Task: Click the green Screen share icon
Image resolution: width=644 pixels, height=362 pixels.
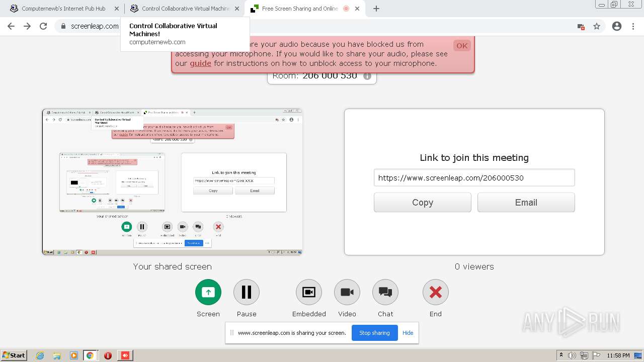Action: [208, 292]
